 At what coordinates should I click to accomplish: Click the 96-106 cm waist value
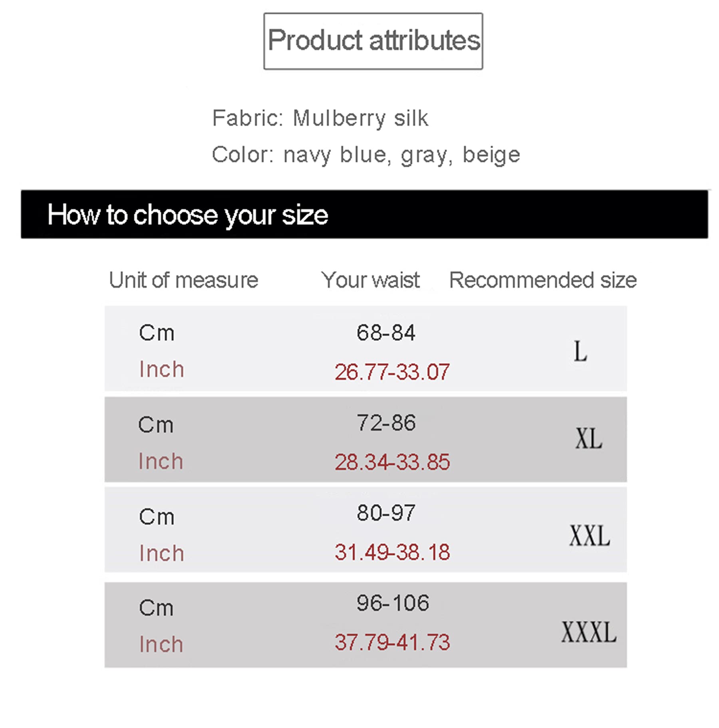(393, 603)
